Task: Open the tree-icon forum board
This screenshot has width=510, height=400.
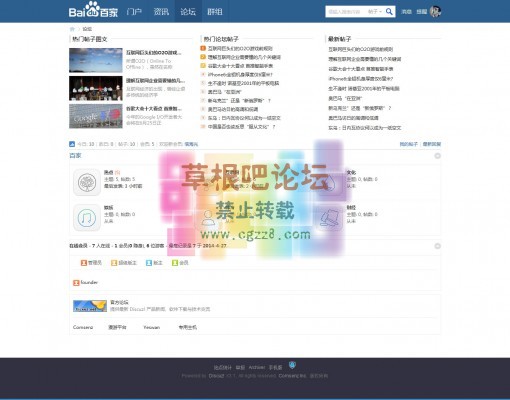Action: point(87,182)
